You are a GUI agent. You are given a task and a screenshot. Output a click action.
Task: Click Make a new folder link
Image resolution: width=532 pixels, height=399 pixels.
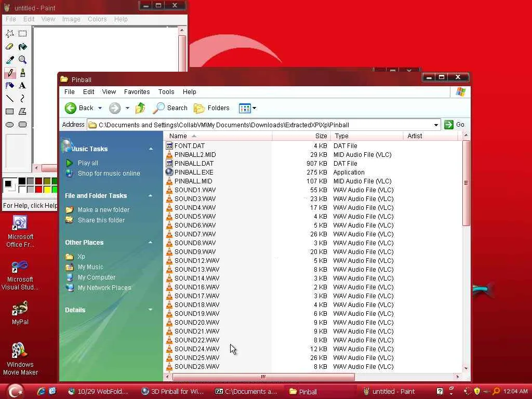[x=103, y=210]
